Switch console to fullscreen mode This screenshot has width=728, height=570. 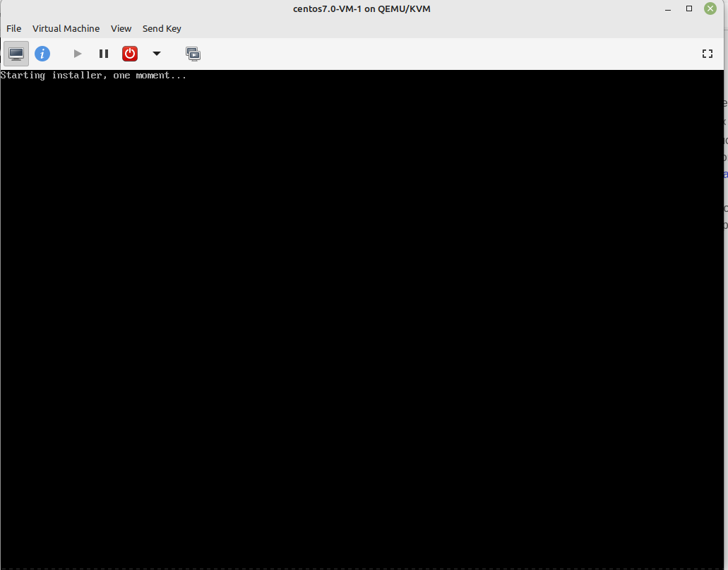(x=707, y=54)
